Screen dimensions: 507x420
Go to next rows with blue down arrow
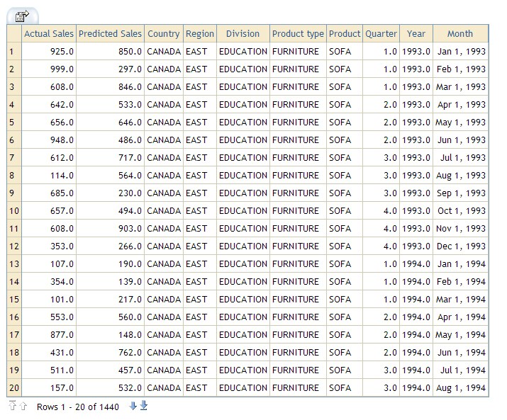click(x=133, y=406)
